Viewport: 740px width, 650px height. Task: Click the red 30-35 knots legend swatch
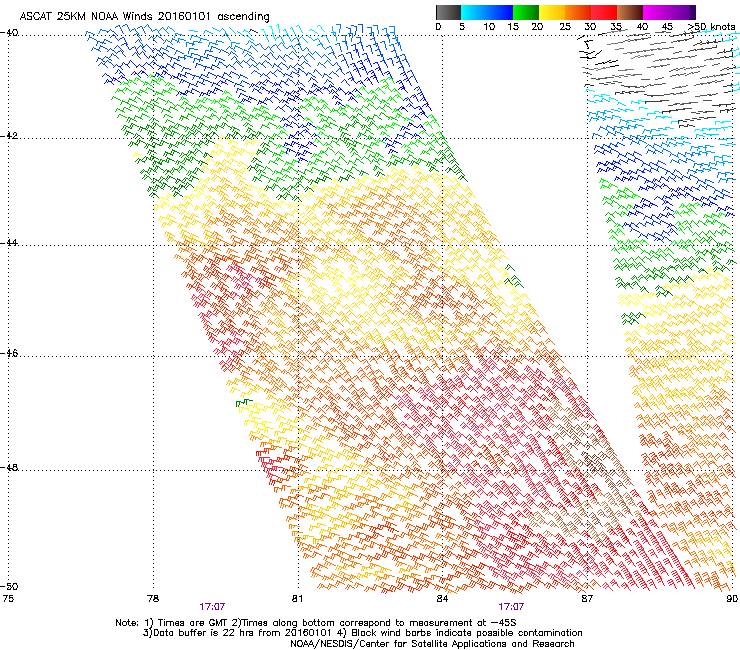point(604,12)
